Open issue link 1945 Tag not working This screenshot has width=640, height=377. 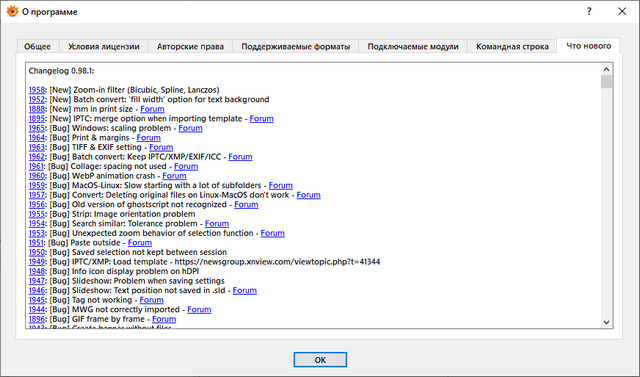(37, 300)
